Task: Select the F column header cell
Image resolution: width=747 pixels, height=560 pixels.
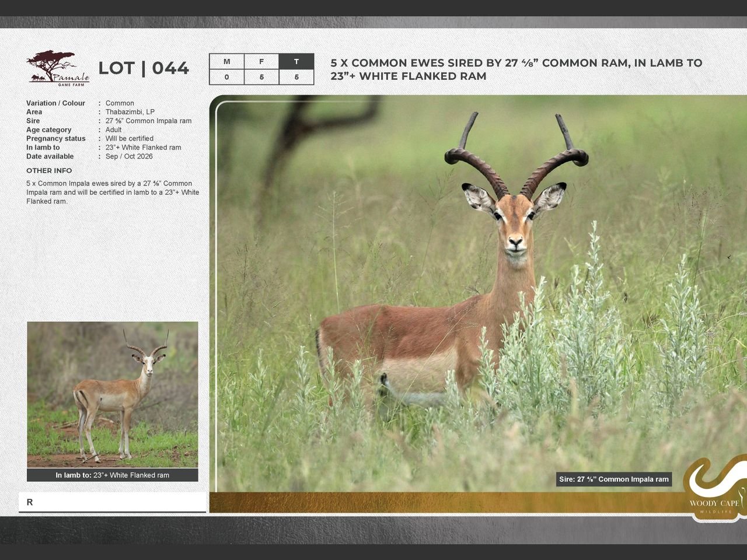Action: 261,62
